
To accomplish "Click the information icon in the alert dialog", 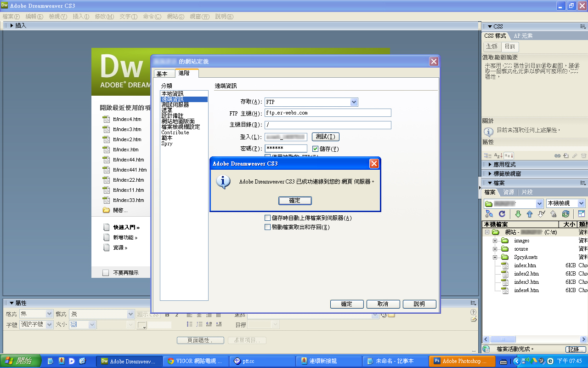I will pos(223,181).
